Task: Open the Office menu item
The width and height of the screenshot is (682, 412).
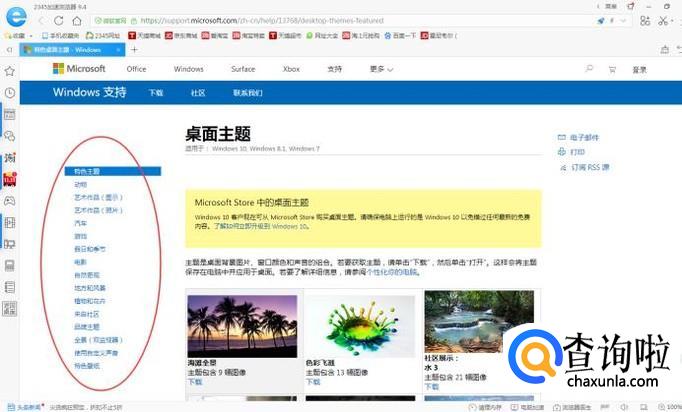Action: (136, 69)
